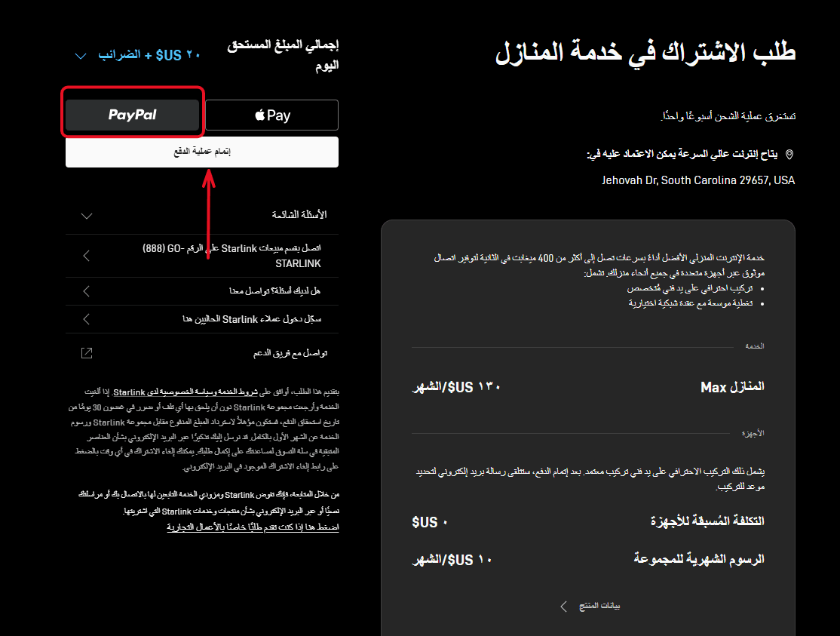
Task: Click the ١٣٠ US$/الشهر service price
Action: 456,387
